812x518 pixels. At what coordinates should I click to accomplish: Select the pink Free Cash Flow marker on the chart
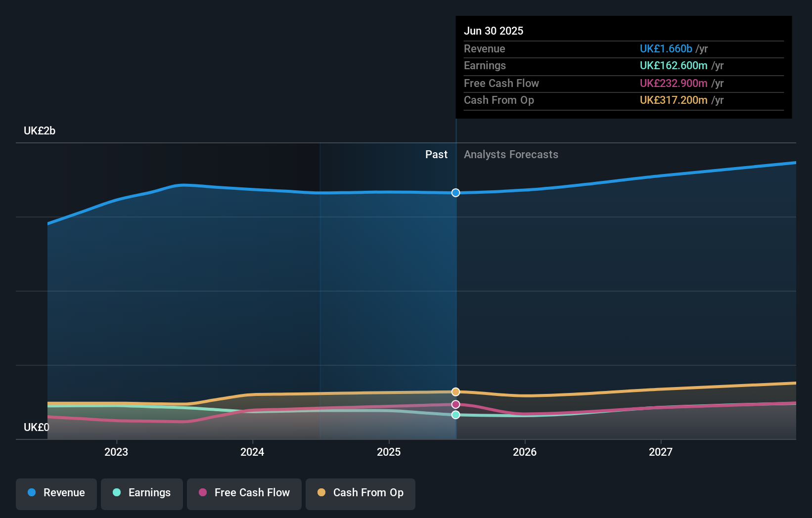[455, 404]
